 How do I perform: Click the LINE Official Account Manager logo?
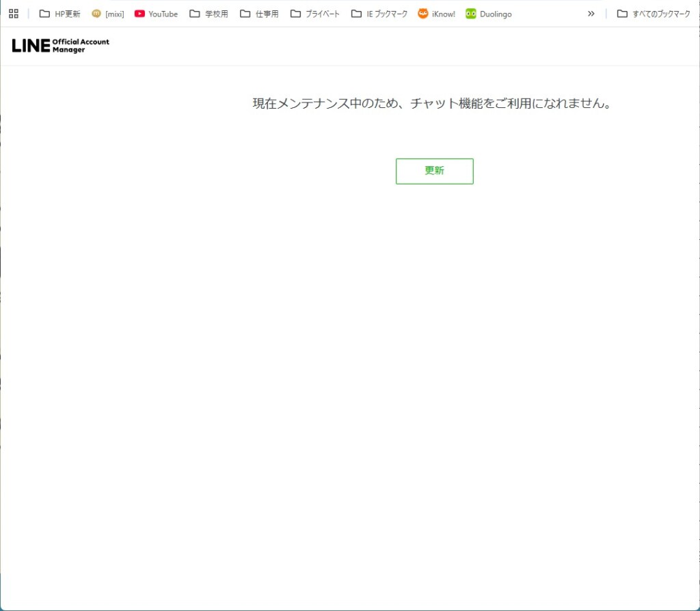pyautogui.click(x=60, y=46)
